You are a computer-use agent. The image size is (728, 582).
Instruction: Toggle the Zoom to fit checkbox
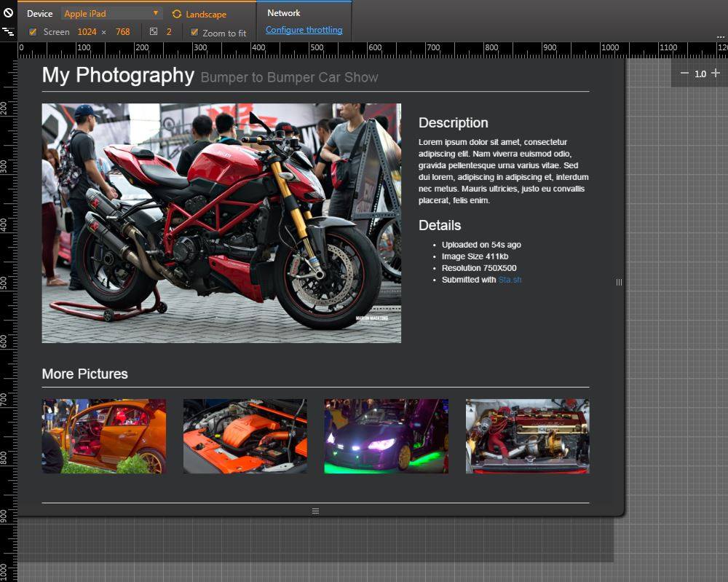pyautogui.click(x=194, y=33)
